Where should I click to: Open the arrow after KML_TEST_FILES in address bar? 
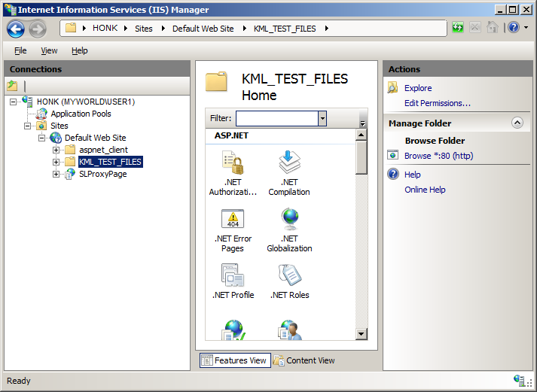326,29
